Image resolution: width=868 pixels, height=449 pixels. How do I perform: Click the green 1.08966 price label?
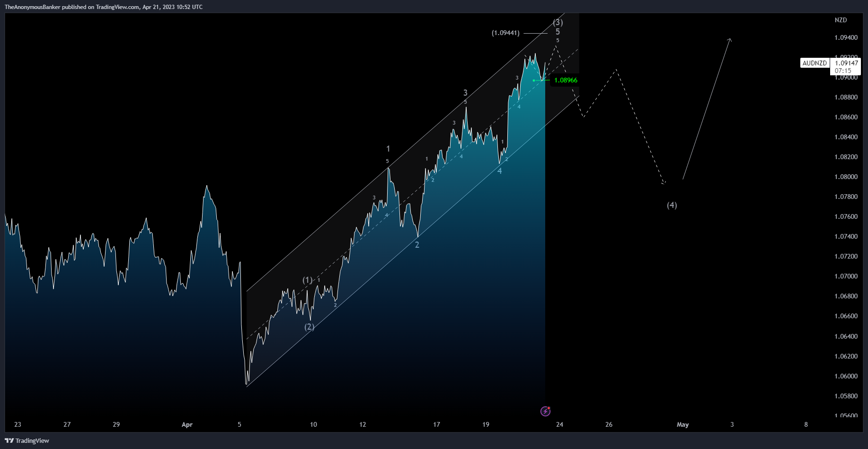pyautogui.click(x=566, y=81)
